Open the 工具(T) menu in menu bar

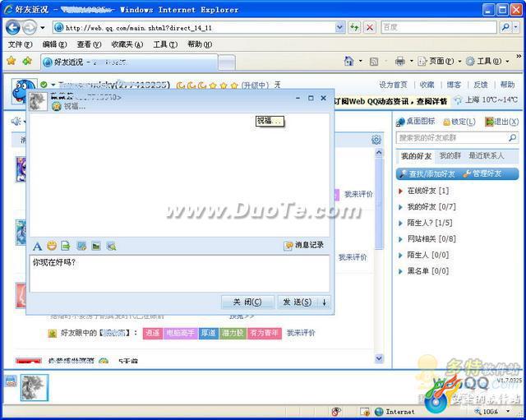pyautogui.click(x=165, y=44)
